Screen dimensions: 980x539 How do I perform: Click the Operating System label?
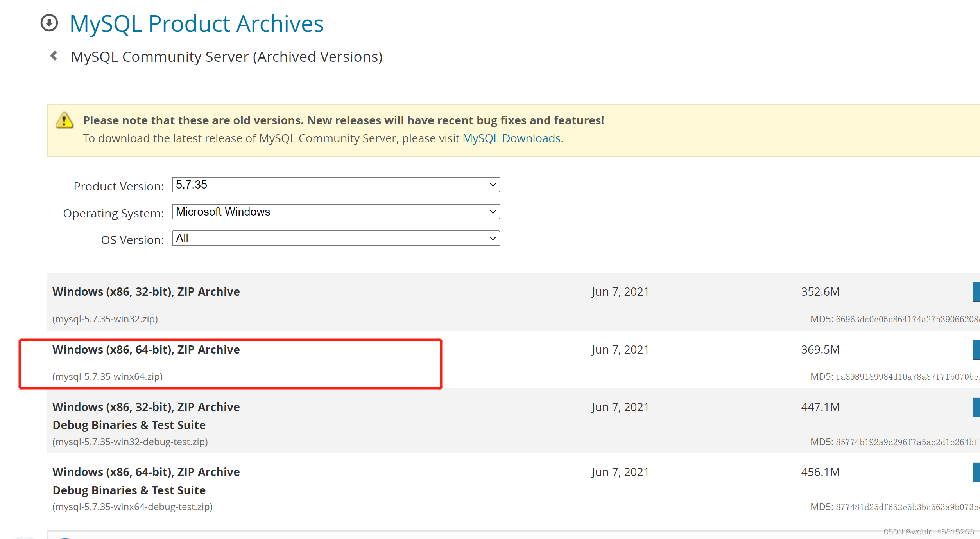[x=113, y=214]
